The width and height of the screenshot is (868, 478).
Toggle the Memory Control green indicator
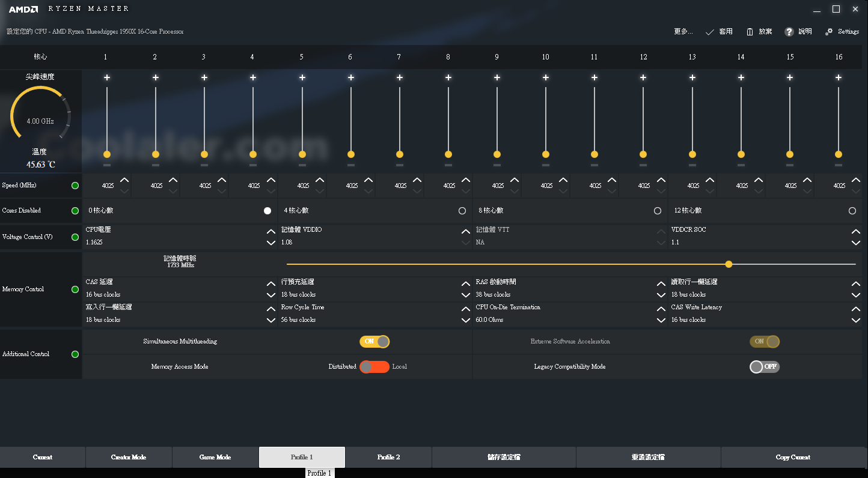[75, 289]
